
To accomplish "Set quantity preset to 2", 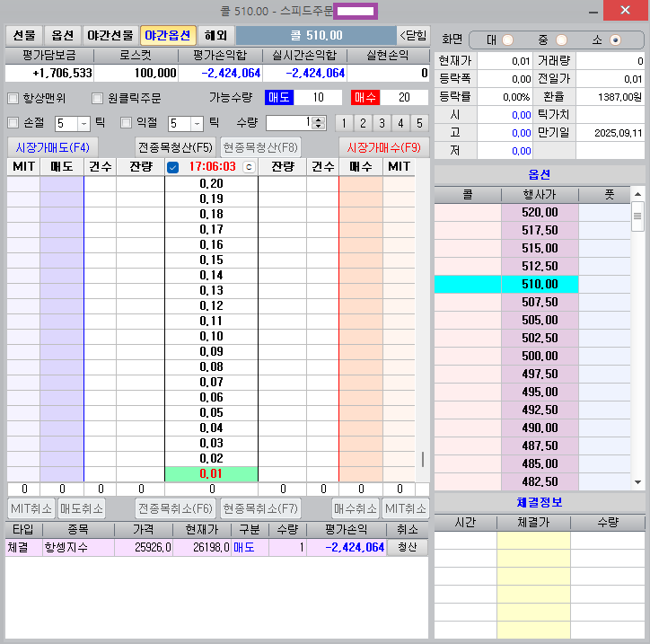I will [363, 123].
